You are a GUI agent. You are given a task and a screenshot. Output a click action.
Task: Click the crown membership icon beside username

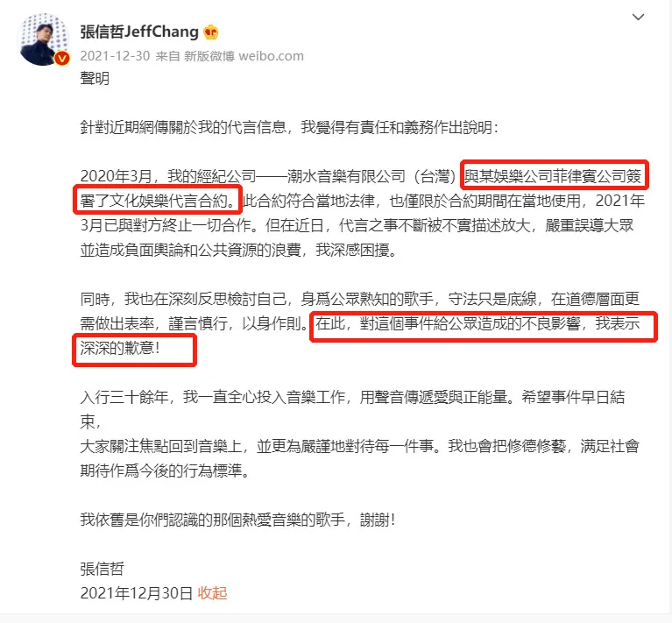click(211, 32)
